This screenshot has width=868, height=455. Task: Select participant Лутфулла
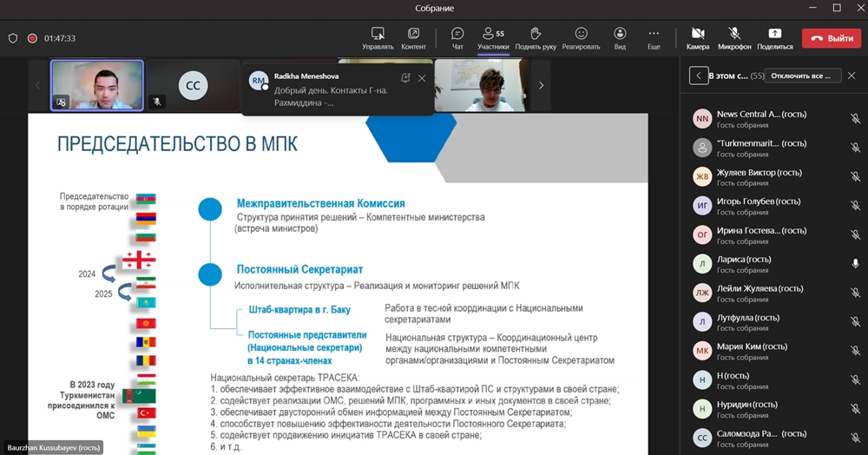(774, 321)
